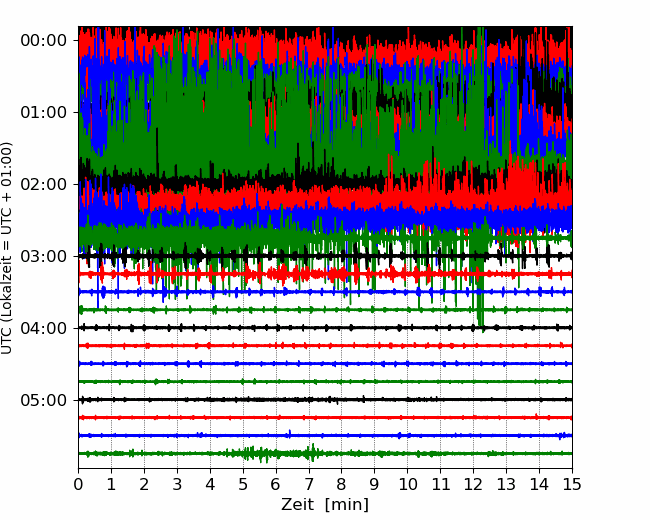Click the red trace just below 05:00
Screen dimensions: 650x520
pos(325,418)
